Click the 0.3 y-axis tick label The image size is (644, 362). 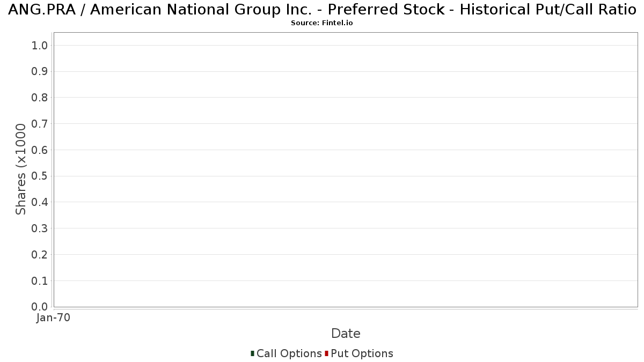(x=40, y=228)
